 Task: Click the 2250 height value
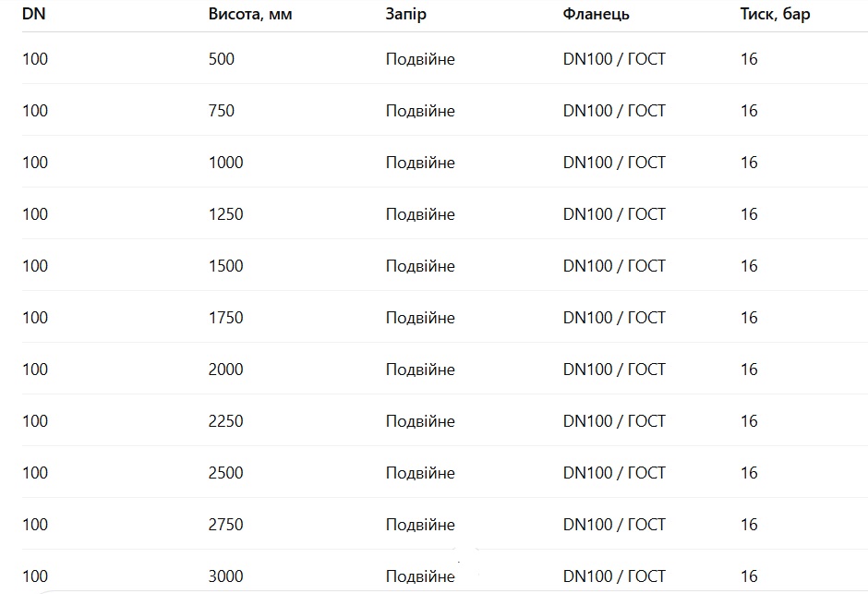click(x=226, y=421)
